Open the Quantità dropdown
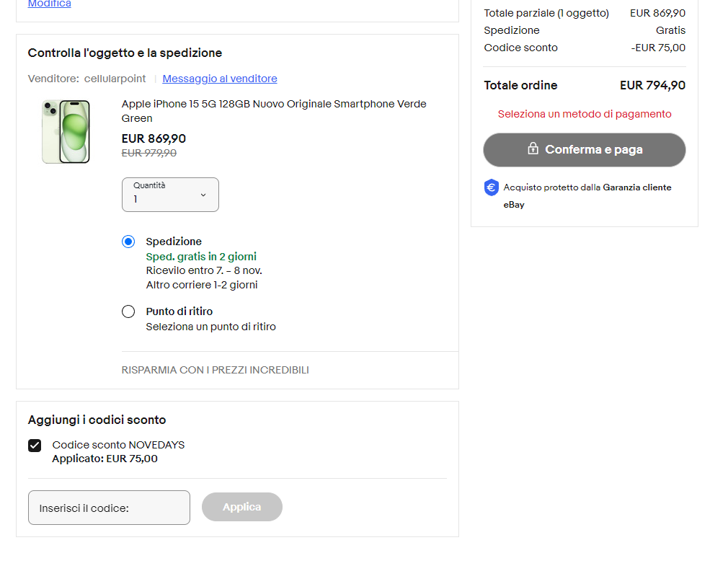The image size is (728, 566). pyautogui.click(x=170, y=195)
